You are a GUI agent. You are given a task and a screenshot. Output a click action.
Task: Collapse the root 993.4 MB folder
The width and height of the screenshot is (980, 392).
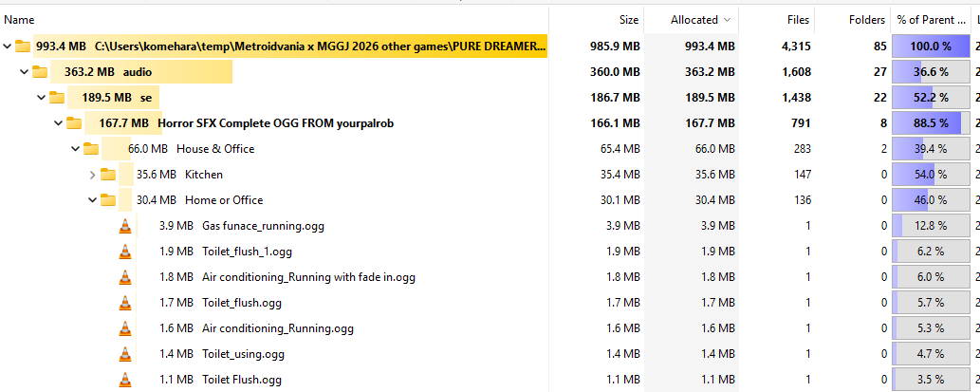coord(7,46)
